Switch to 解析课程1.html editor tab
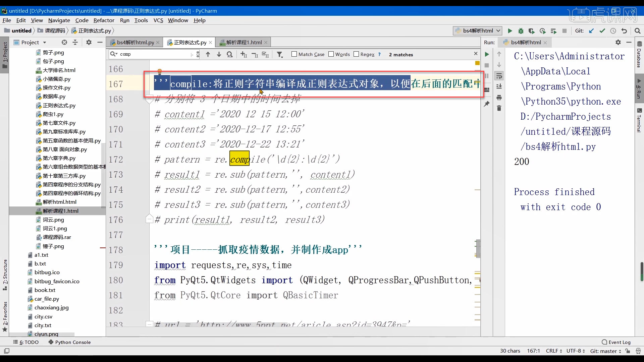644x362 pixels. point(244,43)
